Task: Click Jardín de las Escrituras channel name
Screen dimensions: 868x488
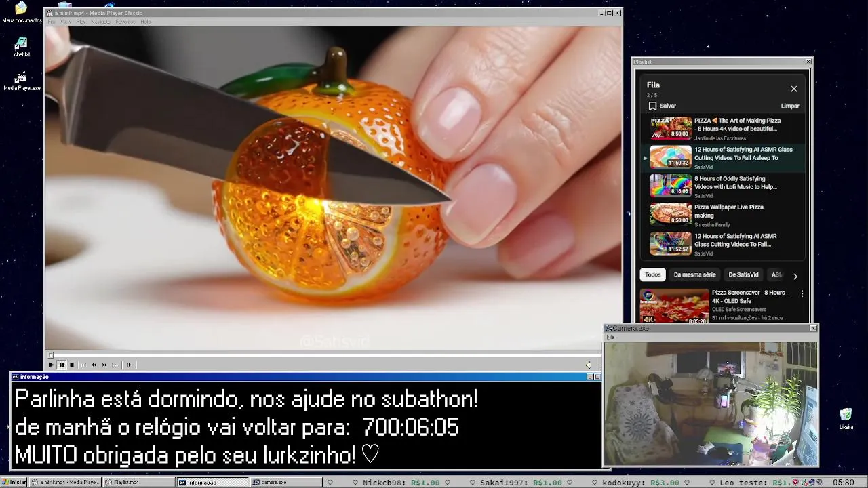Action: [x=720, y=138]
